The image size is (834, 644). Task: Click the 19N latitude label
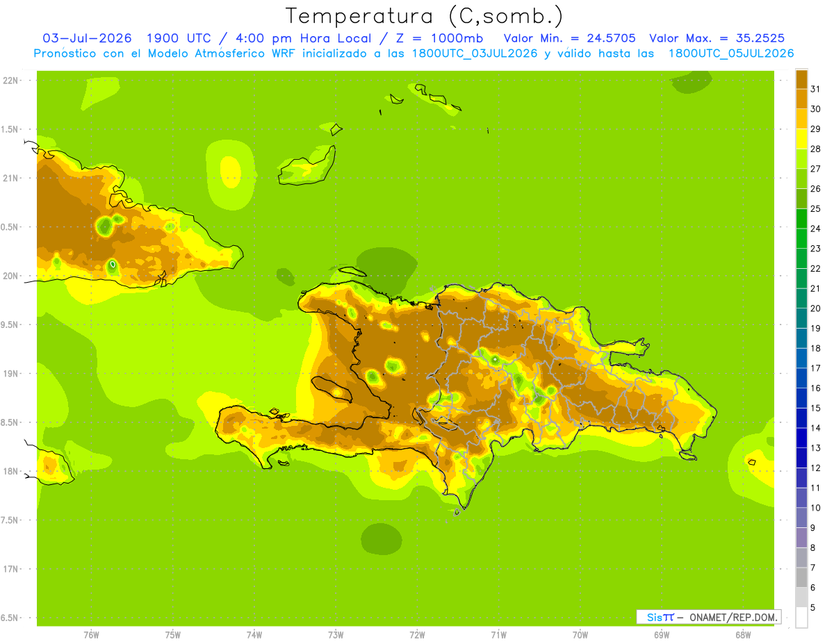(x=10, y=374)
